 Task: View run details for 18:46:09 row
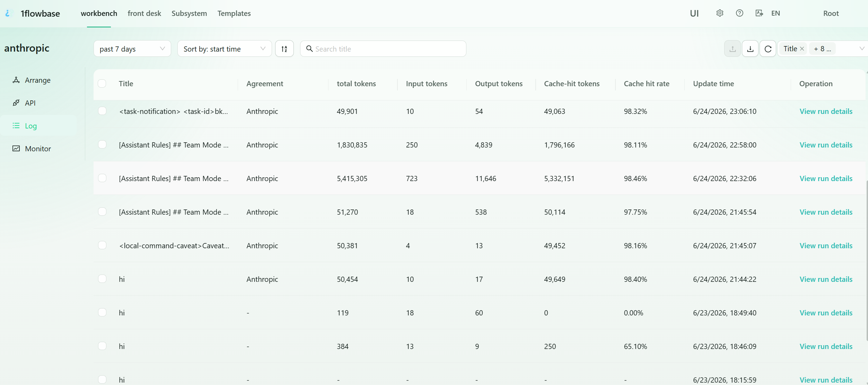pyautogui.click(x=826, y=346)
